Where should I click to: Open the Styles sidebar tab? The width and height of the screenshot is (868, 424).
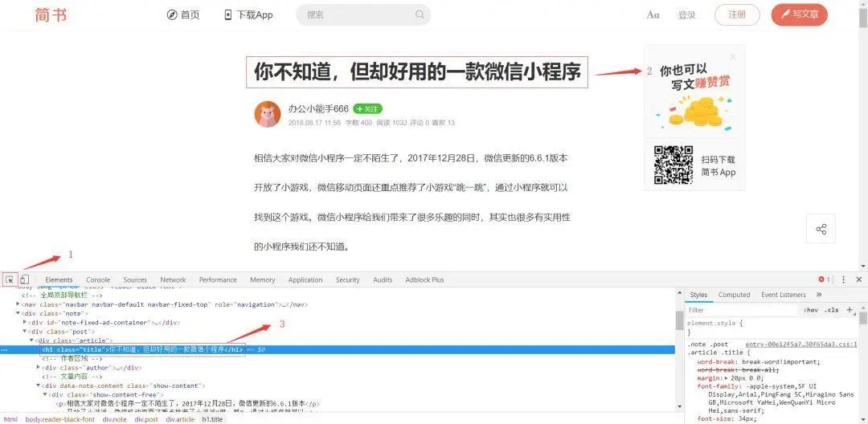(698, 295)
